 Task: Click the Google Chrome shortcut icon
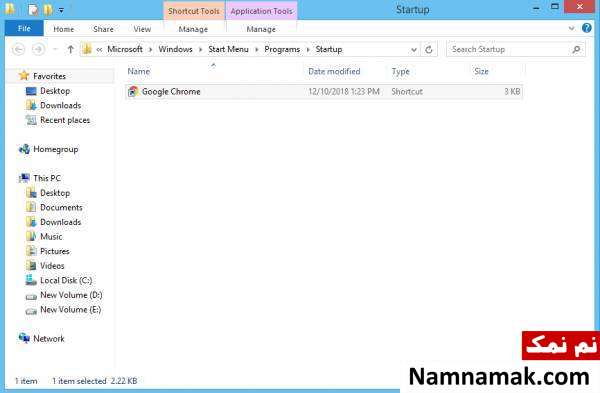pos(133,91)
